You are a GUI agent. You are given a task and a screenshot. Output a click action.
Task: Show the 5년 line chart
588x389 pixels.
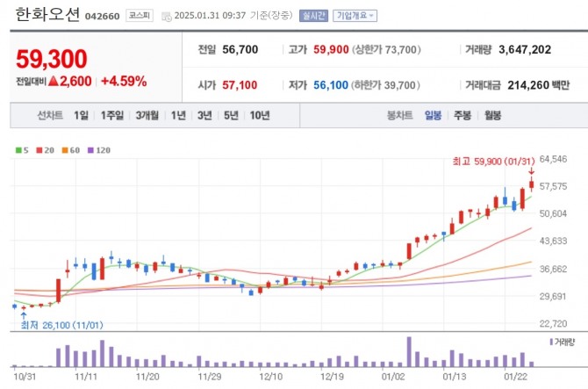231,116
